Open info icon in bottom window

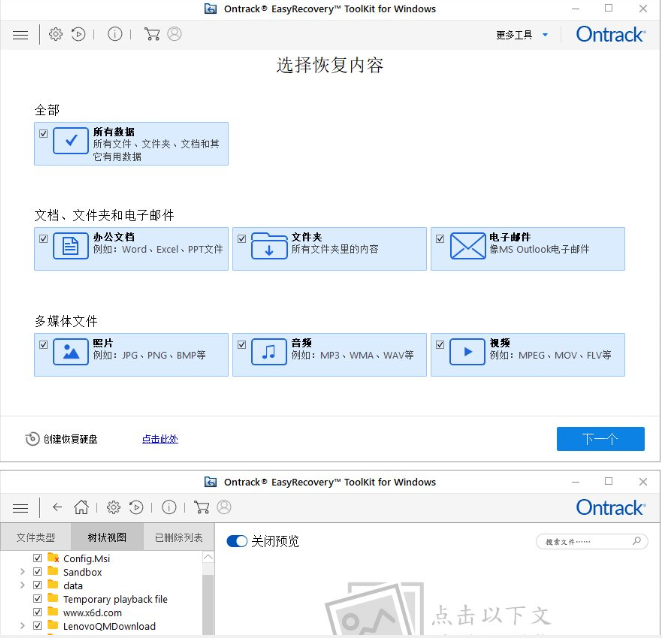point(169,507)
